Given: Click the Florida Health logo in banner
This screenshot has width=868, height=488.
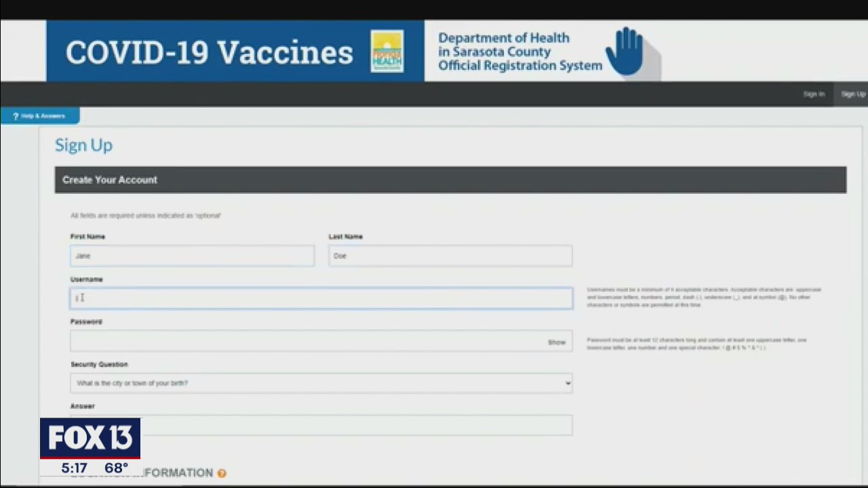Looking at the screenshot, I should pos(387,52).
